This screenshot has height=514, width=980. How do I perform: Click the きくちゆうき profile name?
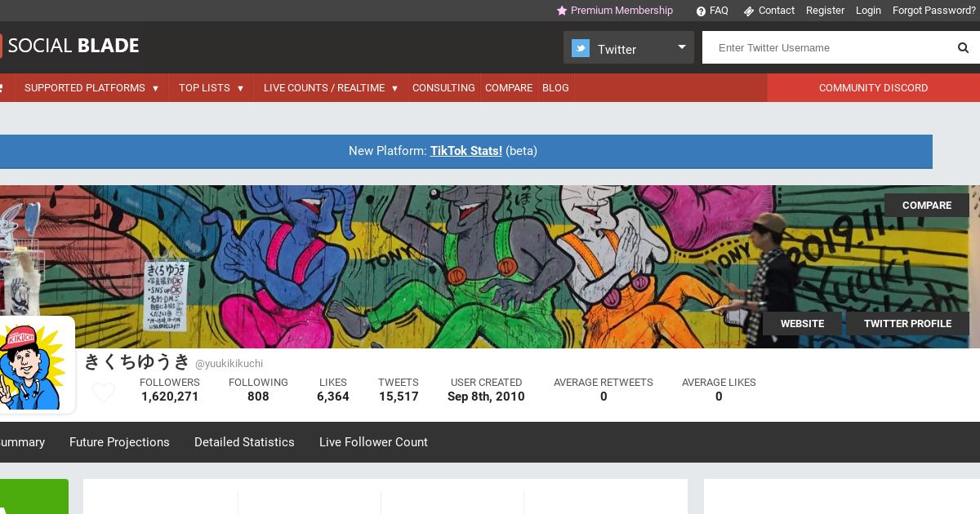(137, 362)
